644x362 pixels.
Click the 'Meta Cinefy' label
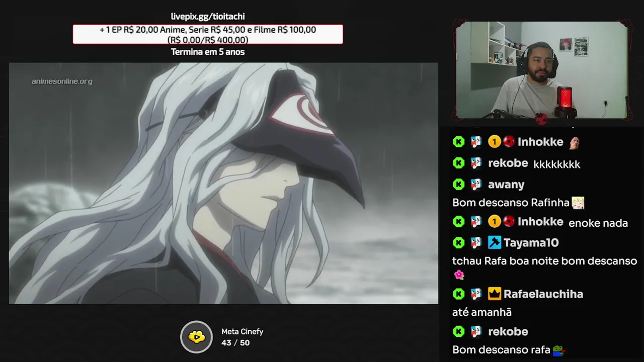point(242,332)
